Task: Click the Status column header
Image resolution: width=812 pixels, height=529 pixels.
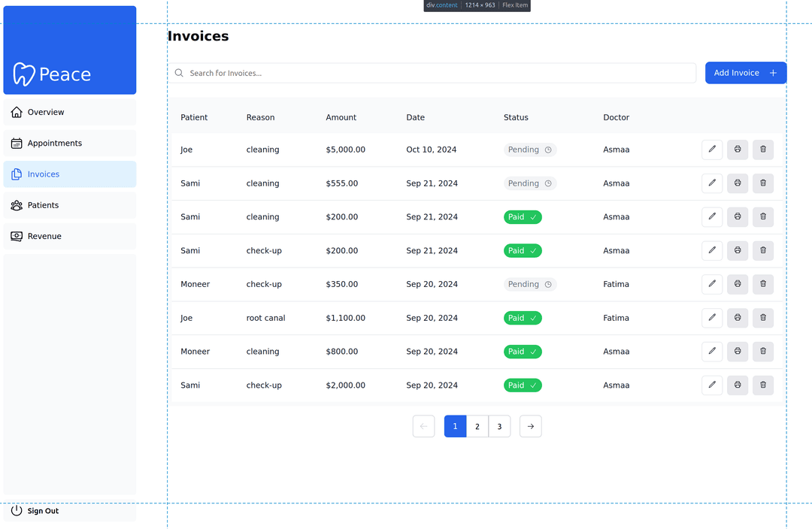Action: tap(516, 117)
